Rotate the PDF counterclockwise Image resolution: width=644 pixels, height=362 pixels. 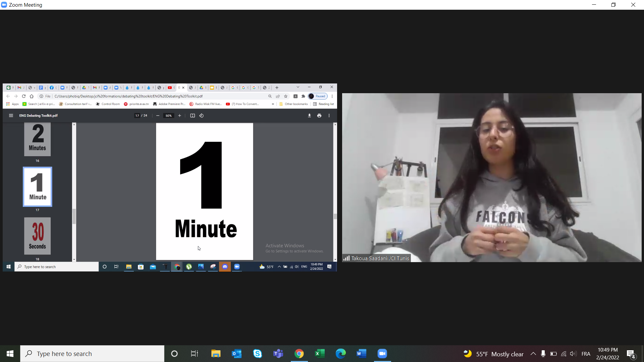pos(202,116)
